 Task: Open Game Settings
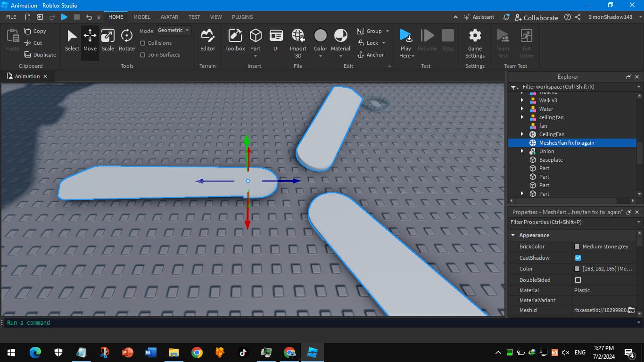click(x=475, y=43)
